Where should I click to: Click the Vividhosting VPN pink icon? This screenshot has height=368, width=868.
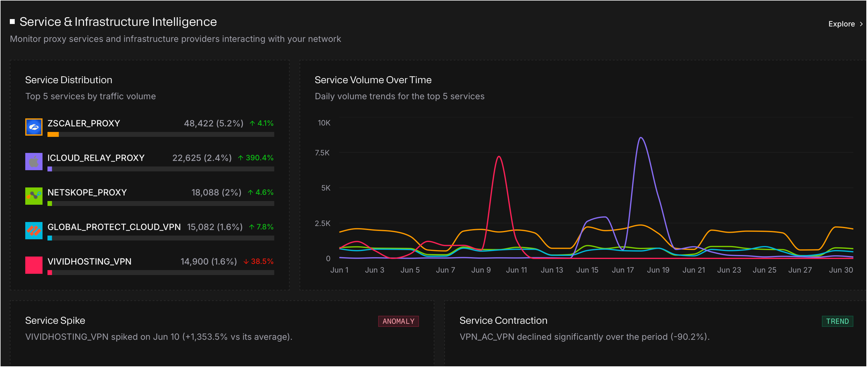[34, 265]
